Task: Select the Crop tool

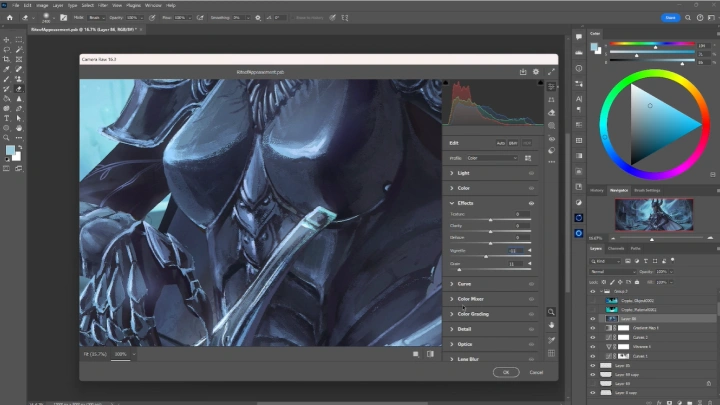Action: [x=6, y=59]
